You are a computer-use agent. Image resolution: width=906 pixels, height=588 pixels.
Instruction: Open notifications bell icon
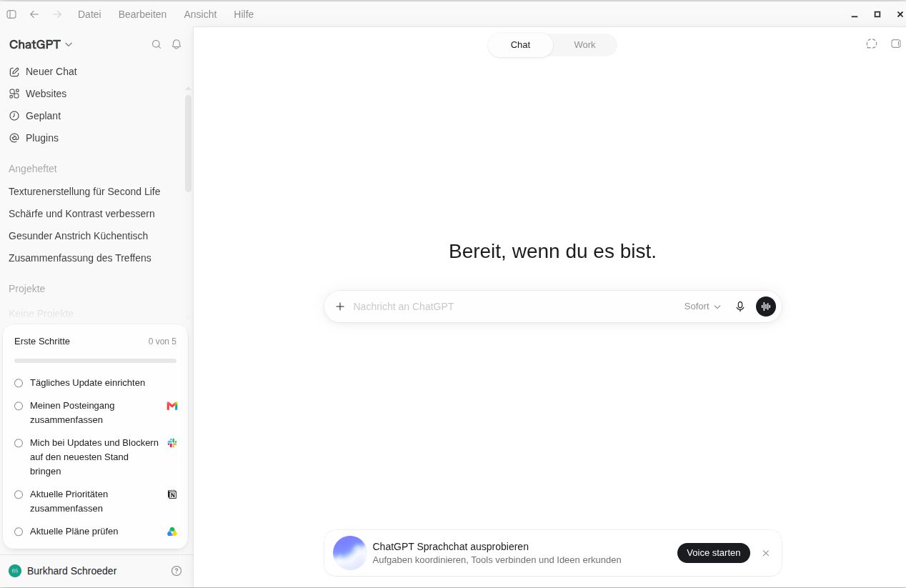176,44
